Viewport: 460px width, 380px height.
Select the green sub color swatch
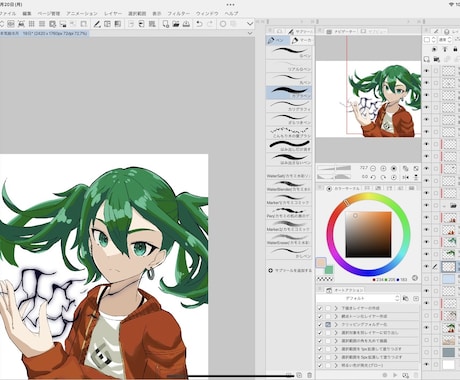[329, 270]
